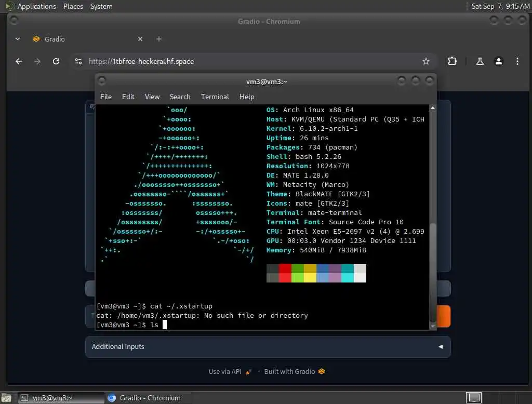Open the terminal Help menu
The height and width of the screenshot is (404, 532).
247,97
